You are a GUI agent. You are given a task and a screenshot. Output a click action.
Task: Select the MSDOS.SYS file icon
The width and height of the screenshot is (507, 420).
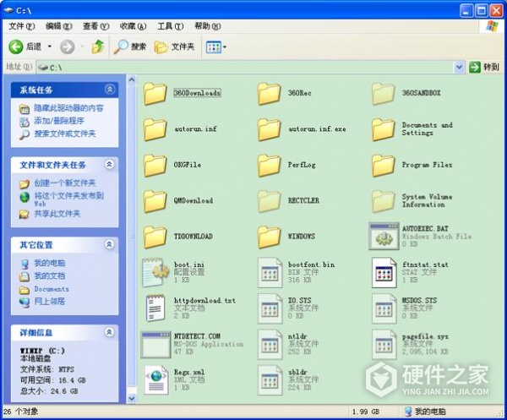384,308
